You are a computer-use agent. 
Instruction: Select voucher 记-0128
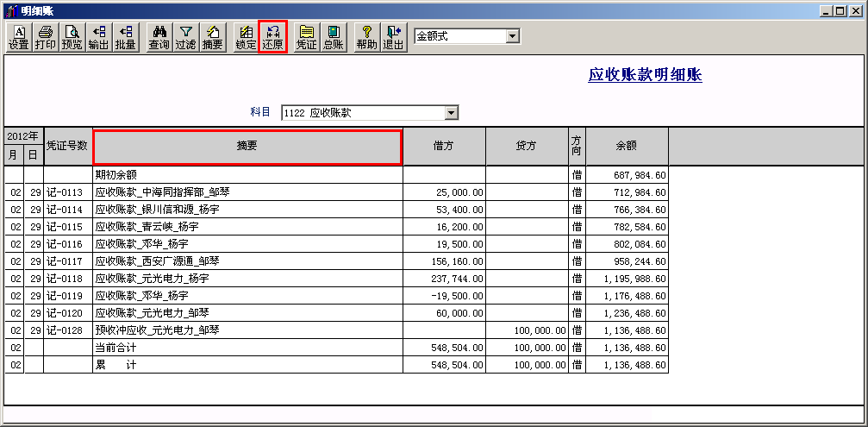tap(65, 330)
